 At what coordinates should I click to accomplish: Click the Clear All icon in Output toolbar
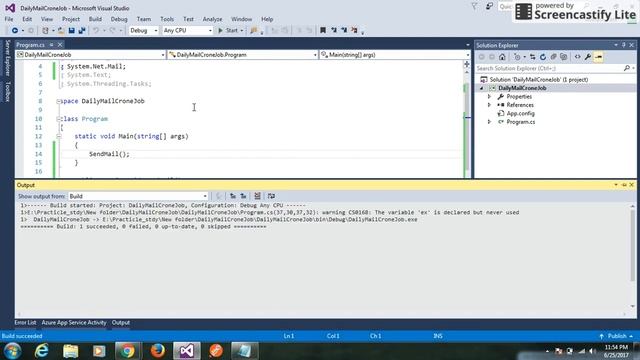coord(257,196)
